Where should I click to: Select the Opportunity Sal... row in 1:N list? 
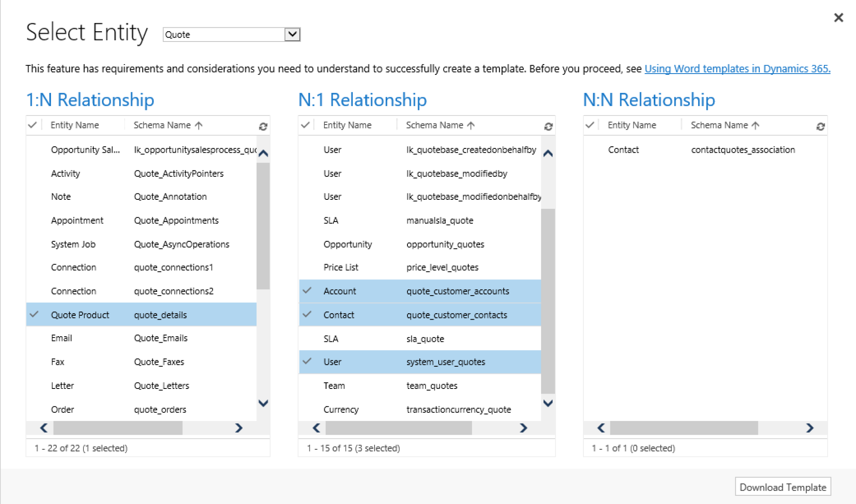141,150
